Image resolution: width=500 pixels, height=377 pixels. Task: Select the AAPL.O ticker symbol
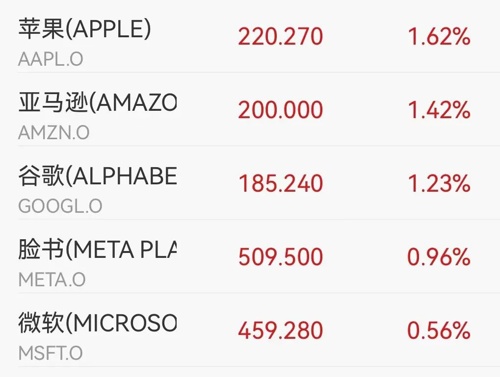(x=51, y=60)
